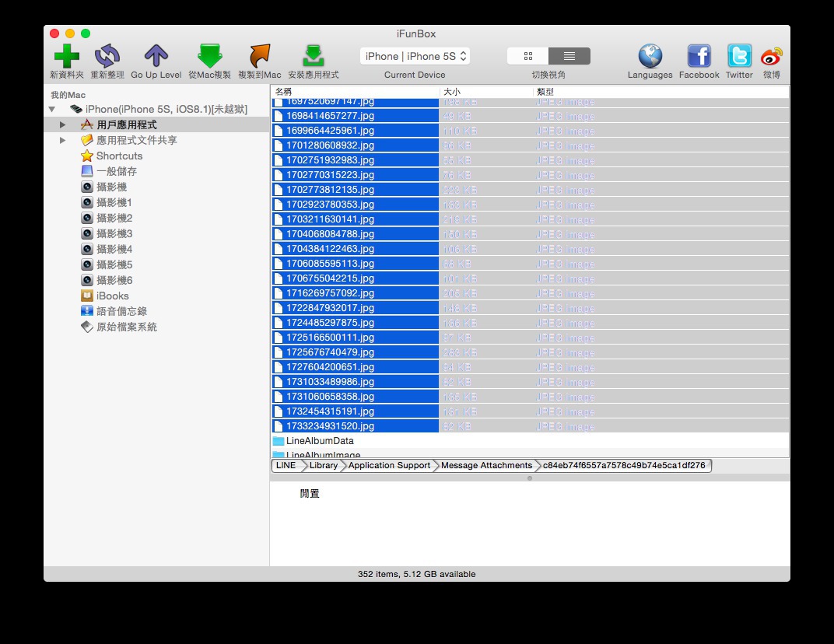Screen dimensions: 834x644
Task: Click the orange Copy to Mac icon
Action: 259,56
